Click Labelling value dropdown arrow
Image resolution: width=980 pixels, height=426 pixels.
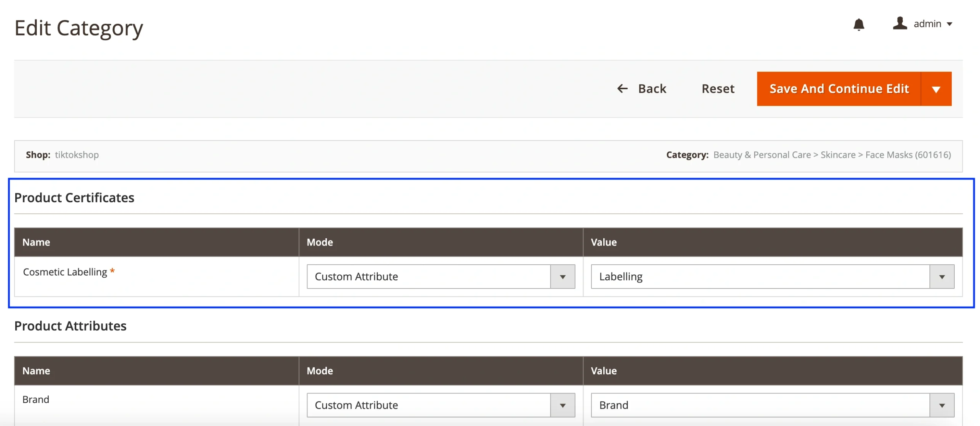941,277
